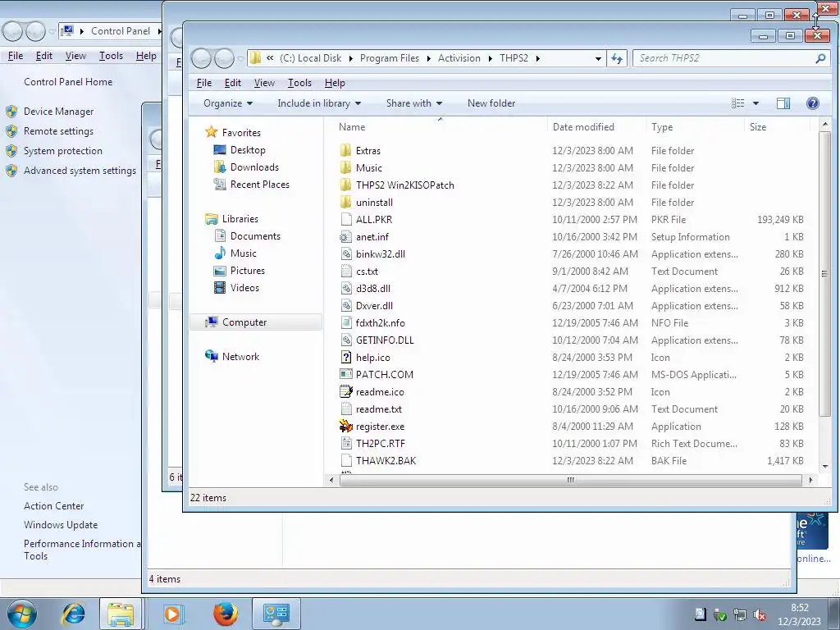840x630 pixels.
Task: Select the THAWK2.BAK file icon
Action: click(x=346, y=460)
